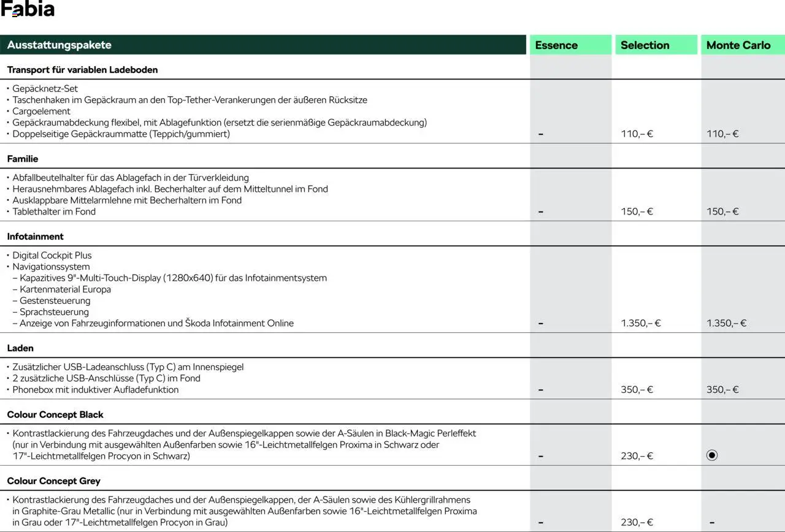Click the 110 € price under Monte Carlo
Image resolution: width=785 pixels, height=532 pixels.
(722, 134)
